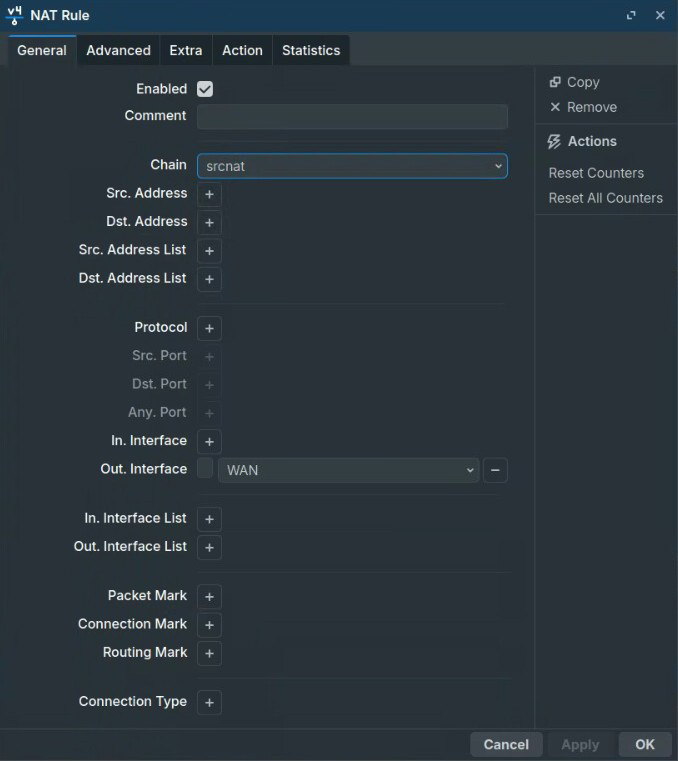Add Packet Mark with the plus icon
Screen dimensions: 678x761
point(209,596)
